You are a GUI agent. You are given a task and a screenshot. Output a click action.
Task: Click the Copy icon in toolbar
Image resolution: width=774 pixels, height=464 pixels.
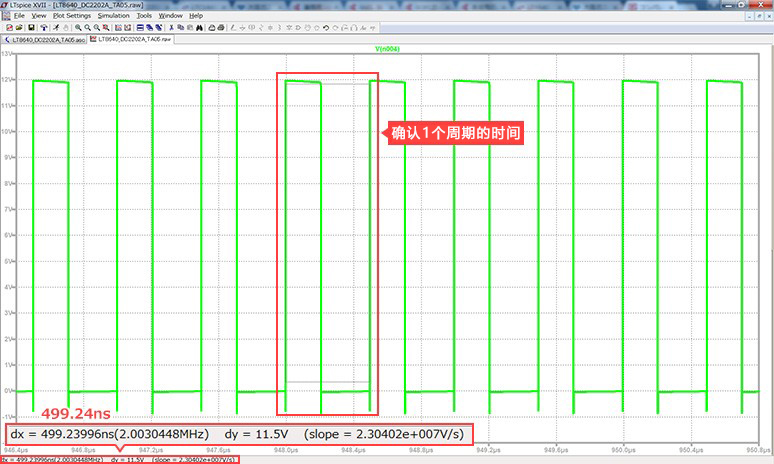pyautogui.click(x=180, y=27)
